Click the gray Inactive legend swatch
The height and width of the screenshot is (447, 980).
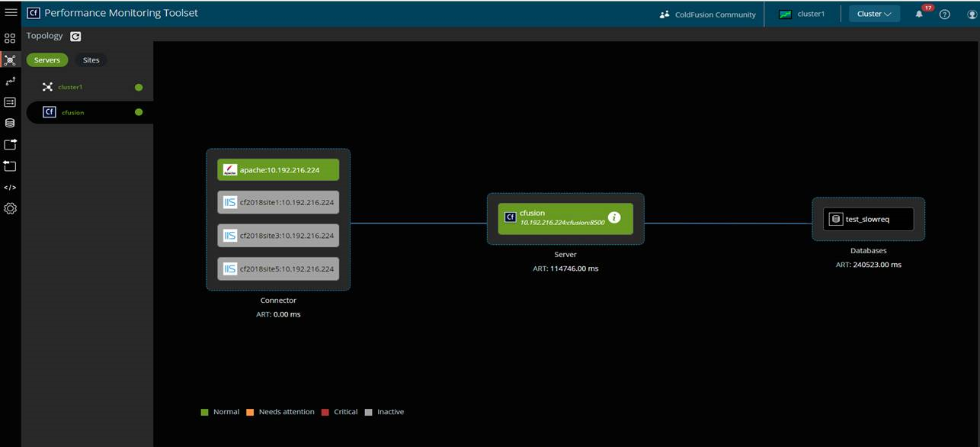pos(369,412)
